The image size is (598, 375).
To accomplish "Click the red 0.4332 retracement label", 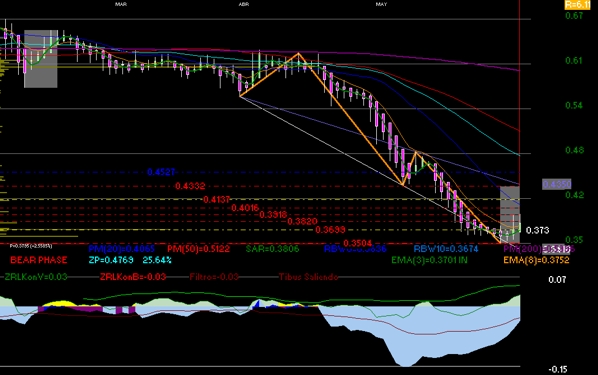I will pos(190,186).
